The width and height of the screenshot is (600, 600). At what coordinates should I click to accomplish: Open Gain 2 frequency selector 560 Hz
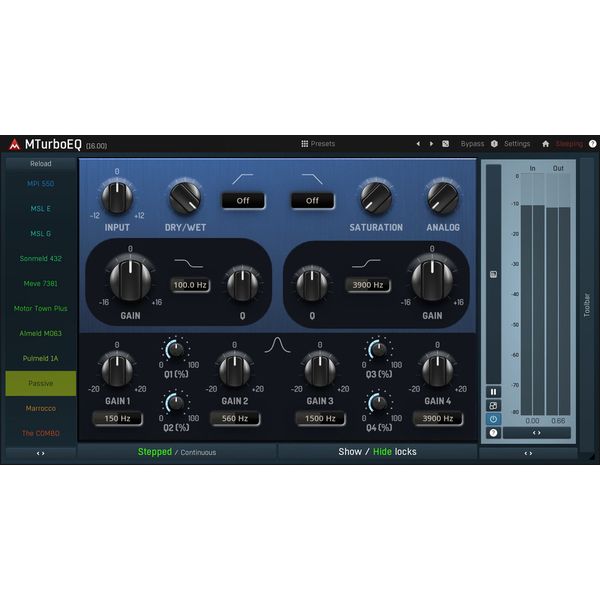pyautogui.click(x=235, y=419)
